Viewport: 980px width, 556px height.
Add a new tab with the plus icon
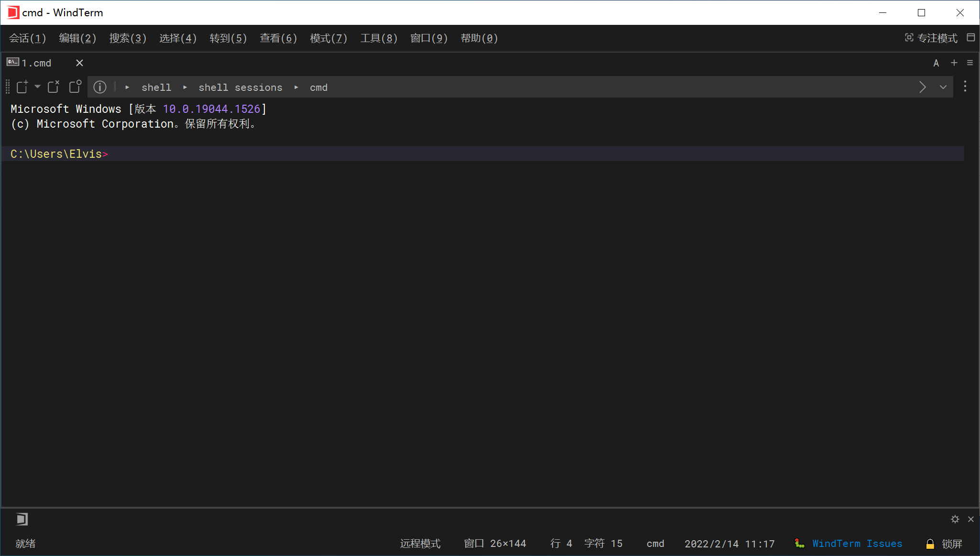[954, 63]
